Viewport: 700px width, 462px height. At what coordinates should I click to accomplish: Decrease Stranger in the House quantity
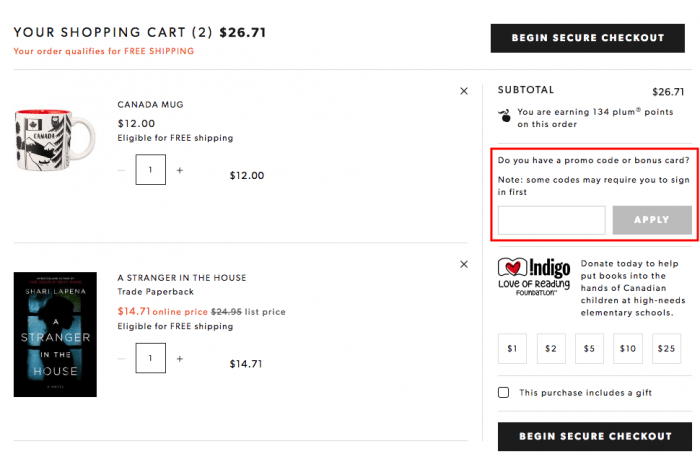point(121,358)
